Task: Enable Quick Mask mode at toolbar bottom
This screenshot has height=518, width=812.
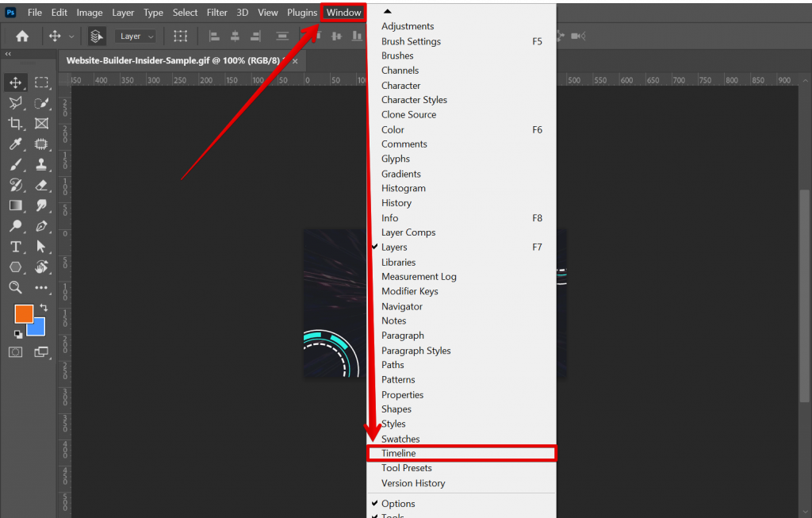Action: (15, 351)
